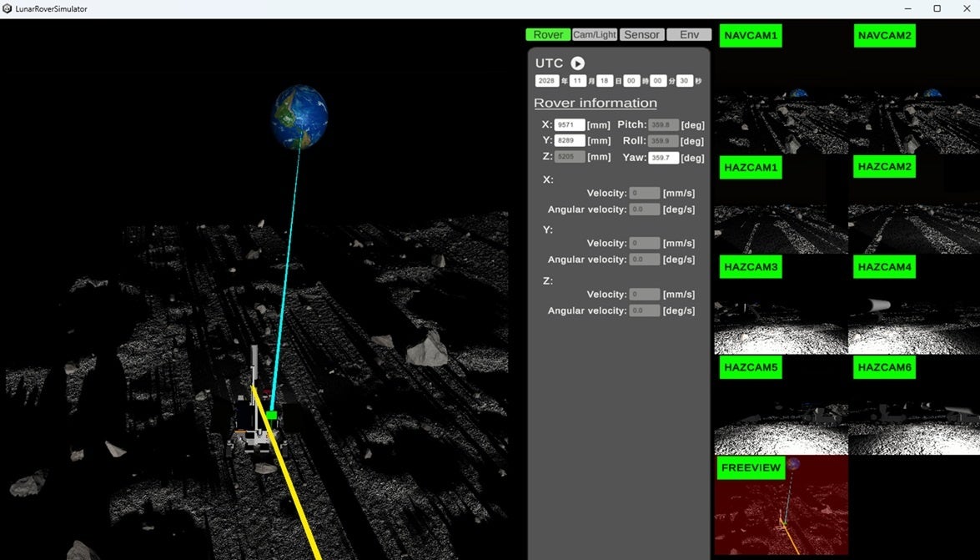
Task: Edit the Yaw angle input field
Action: click(663, 158)
